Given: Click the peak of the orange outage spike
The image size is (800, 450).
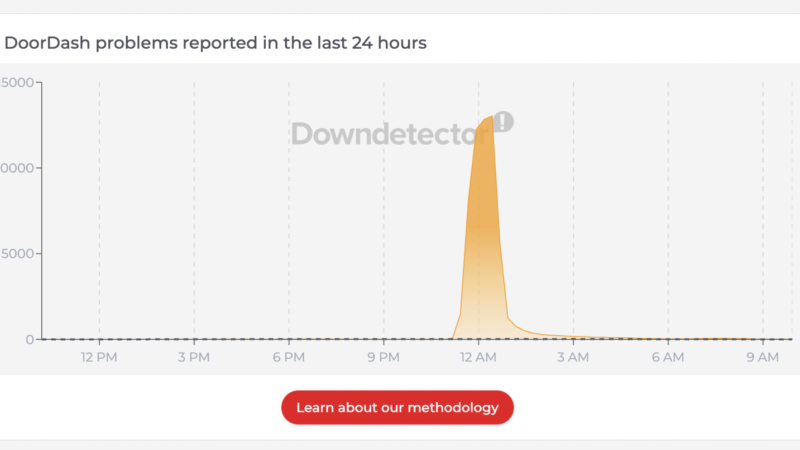Looking at the screenshot, I should (491, 117).
